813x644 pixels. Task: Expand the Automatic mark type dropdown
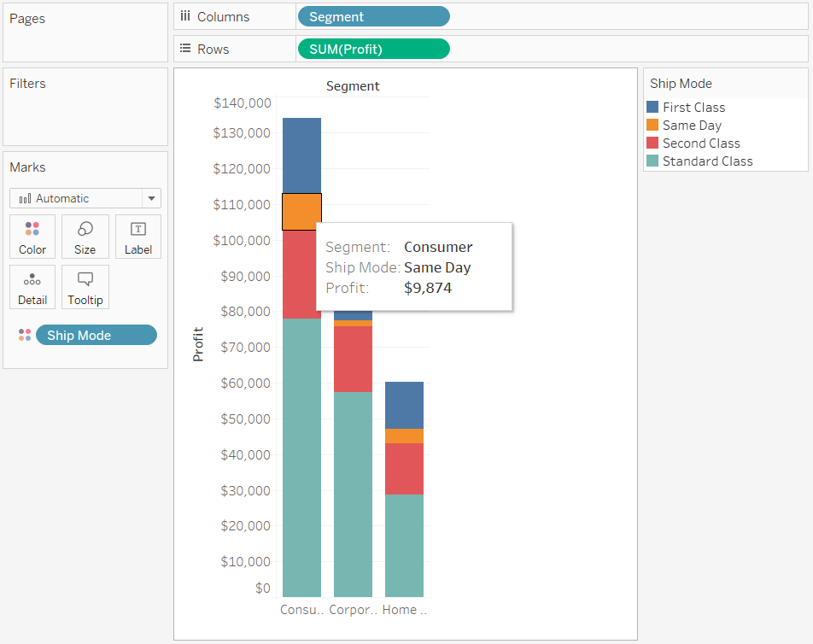[151, 198]
